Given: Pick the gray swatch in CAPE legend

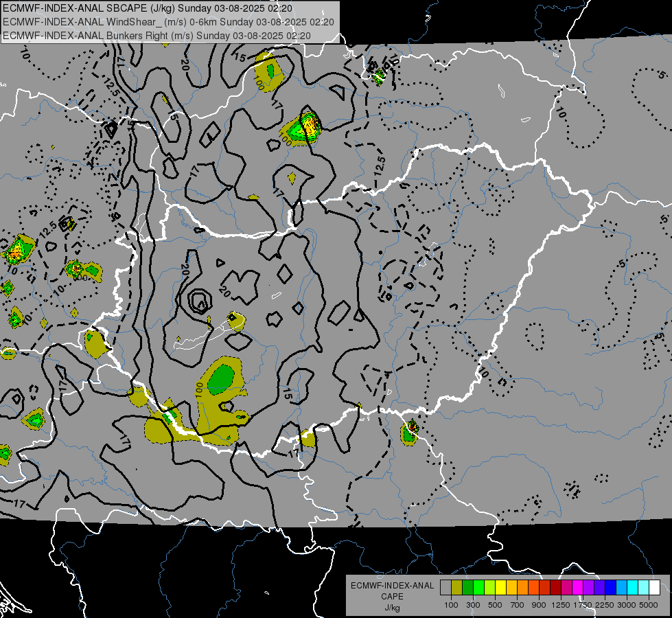Looking at the screenshot, I should (445, 588).
